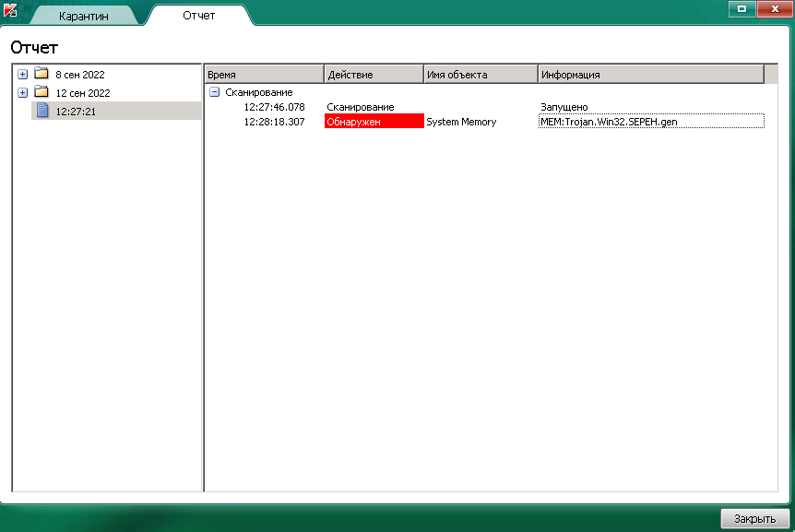Click the 12:28:18.307 timestamp
This screenshot has height=532, width=795.
pyautogui.click(x=274, y=122)
